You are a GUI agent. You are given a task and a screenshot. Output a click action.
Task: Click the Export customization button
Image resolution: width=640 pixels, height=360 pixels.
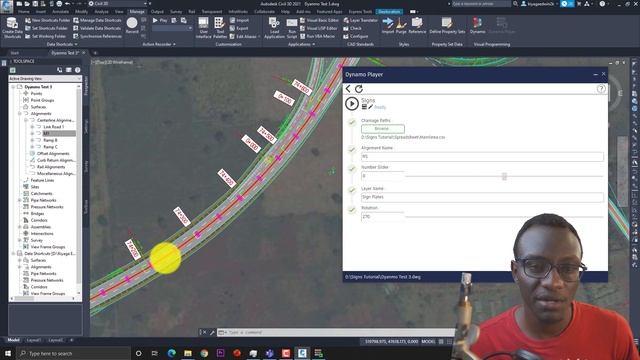(239, 28)
